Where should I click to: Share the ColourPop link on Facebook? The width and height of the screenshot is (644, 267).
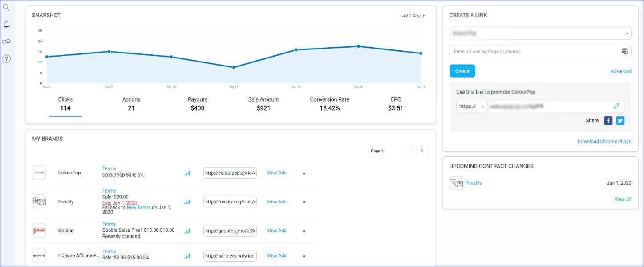pyautogui.click(x=608, y=120)
